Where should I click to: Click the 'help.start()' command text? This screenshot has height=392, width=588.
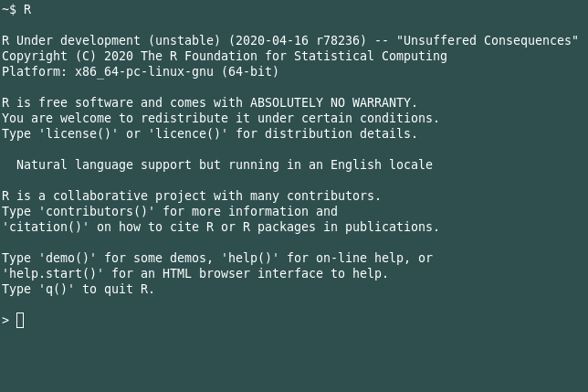click(x=53, y=273)
